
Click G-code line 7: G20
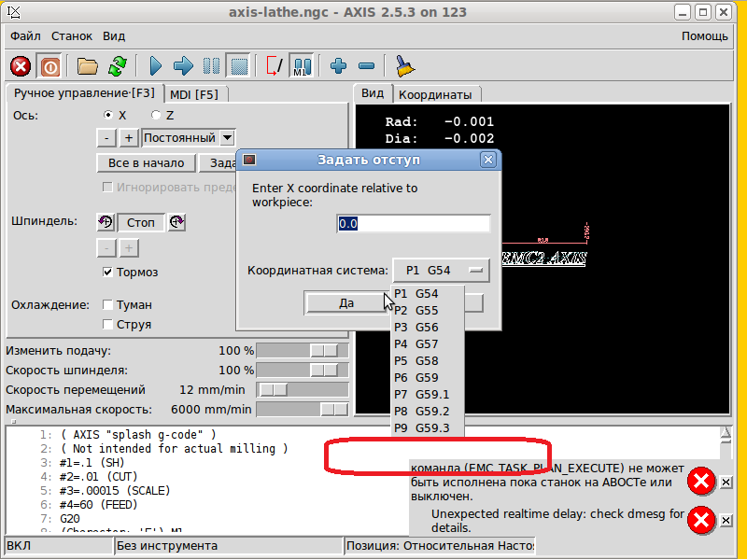coord(70,519)
